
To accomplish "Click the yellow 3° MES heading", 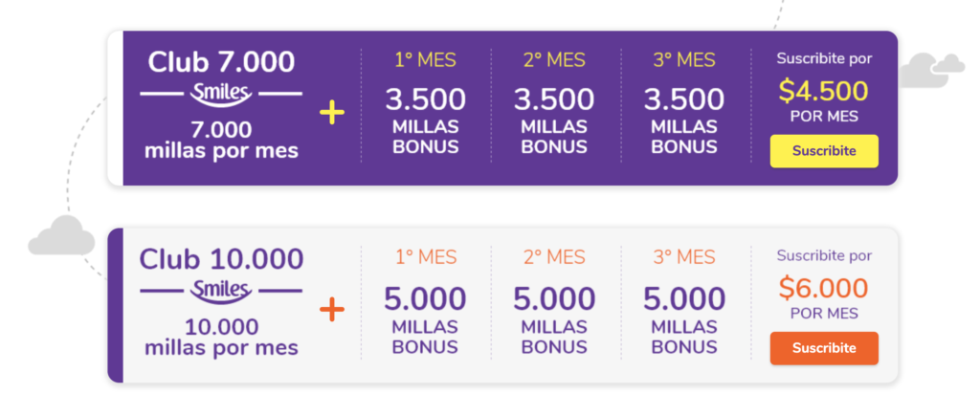I will pyautogui.click(x=684, y=60).
